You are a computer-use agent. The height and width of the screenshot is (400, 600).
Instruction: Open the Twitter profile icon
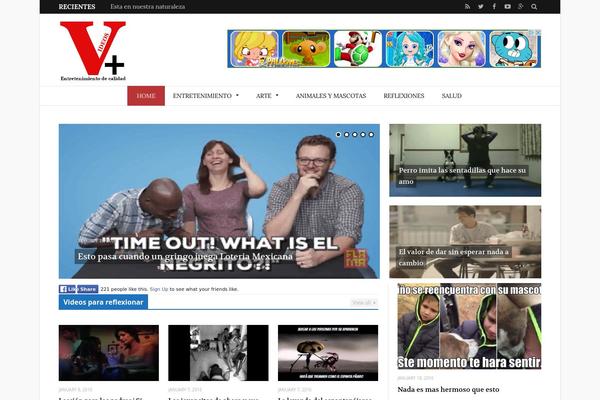tap(481, 7)
